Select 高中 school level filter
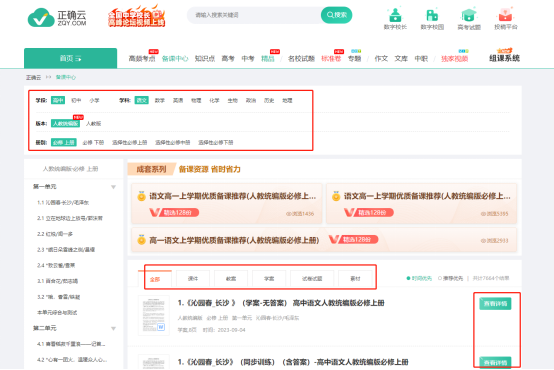This screenshot has height=370, width=554. [58, 100]
